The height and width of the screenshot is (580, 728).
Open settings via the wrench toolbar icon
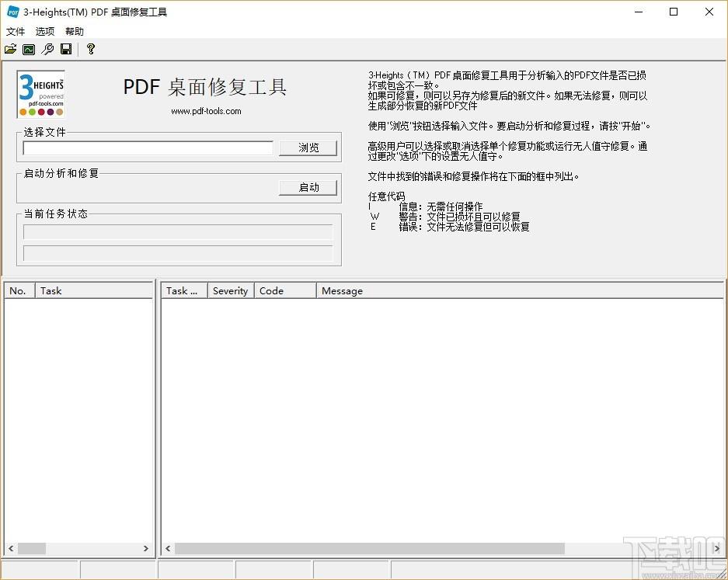coord(47,49)
